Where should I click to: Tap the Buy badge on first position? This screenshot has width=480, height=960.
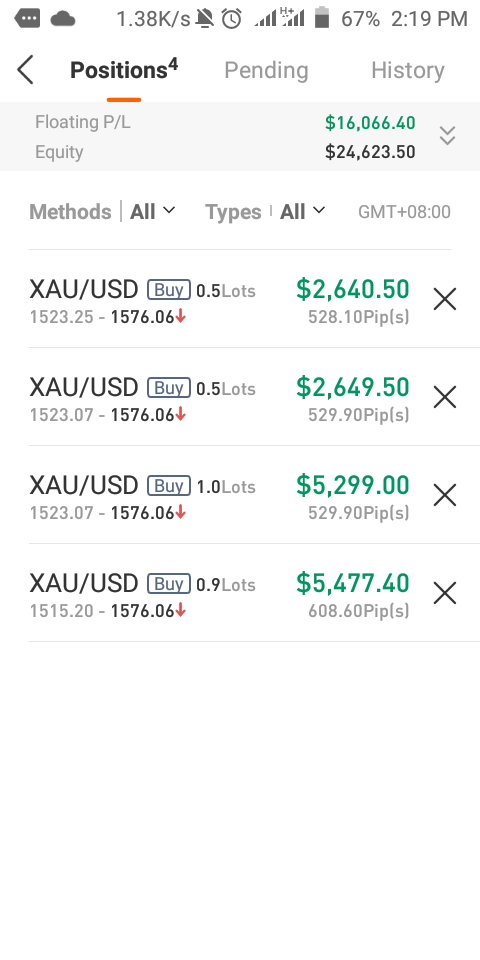click(168, 290)
